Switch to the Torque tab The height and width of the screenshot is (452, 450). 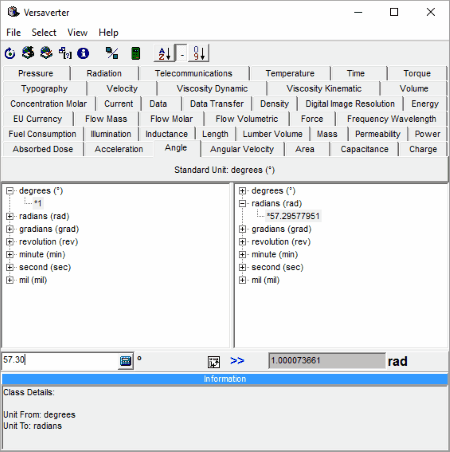[x=417, y=73]
